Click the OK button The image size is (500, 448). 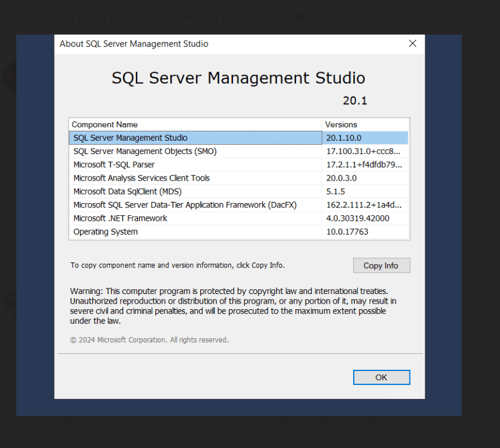(x=381, y=377)
